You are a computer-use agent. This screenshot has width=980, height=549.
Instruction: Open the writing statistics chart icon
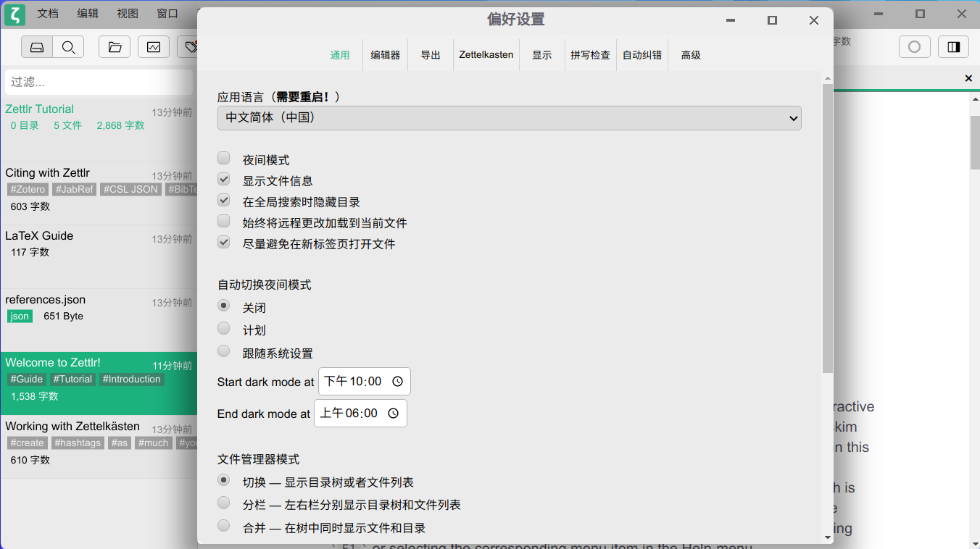[154, 47]
